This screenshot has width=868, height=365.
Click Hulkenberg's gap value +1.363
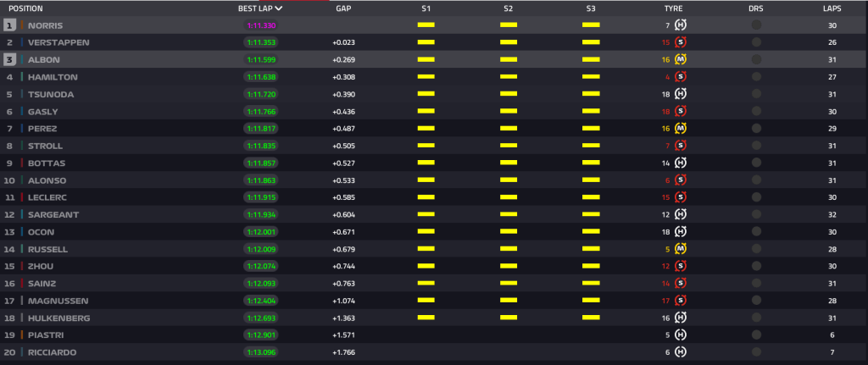tap(344, 318)
